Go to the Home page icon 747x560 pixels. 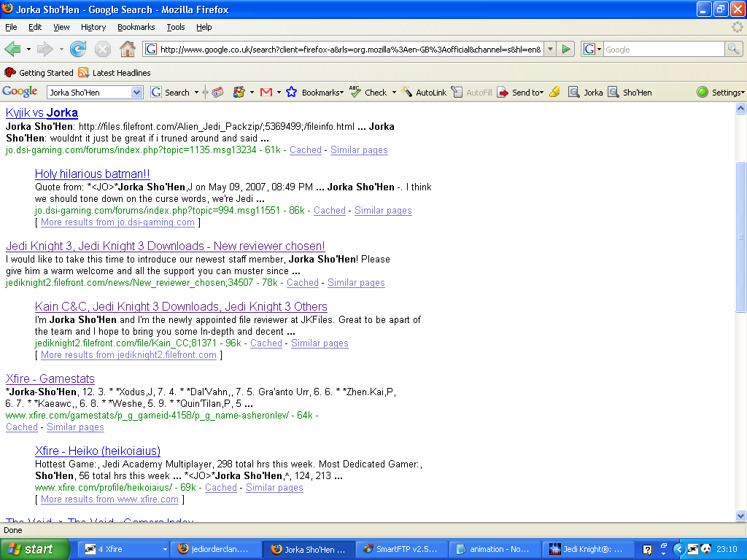pyautogui.click(x=127, y=49)
